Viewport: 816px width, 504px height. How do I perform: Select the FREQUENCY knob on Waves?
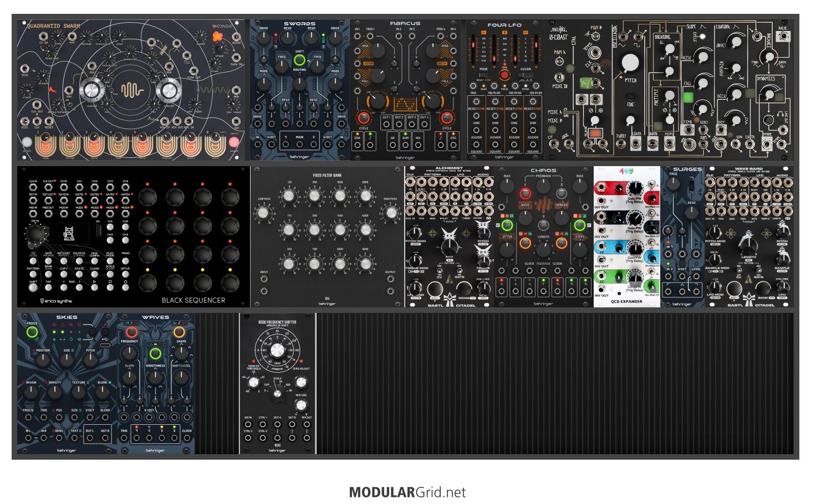point(130,353)
